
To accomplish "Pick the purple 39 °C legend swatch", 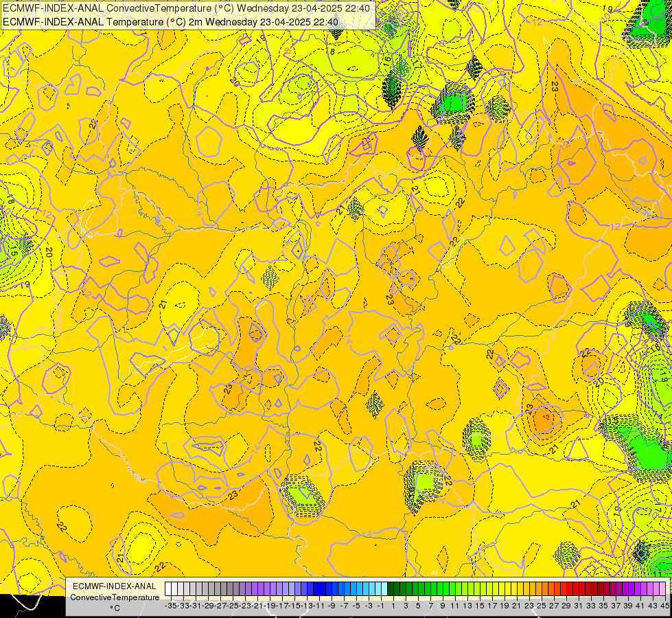I will (626, 588).
